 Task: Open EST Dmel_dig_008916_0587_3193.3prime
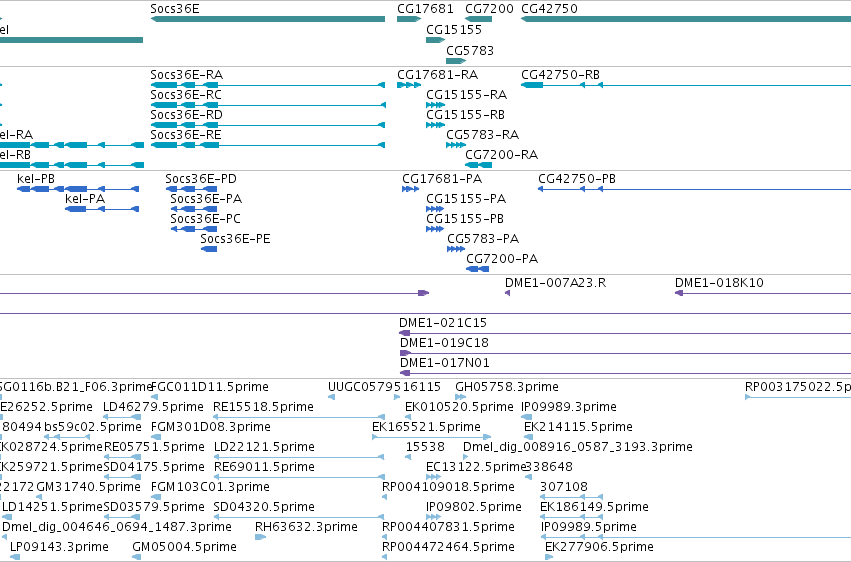click(467, 457)
